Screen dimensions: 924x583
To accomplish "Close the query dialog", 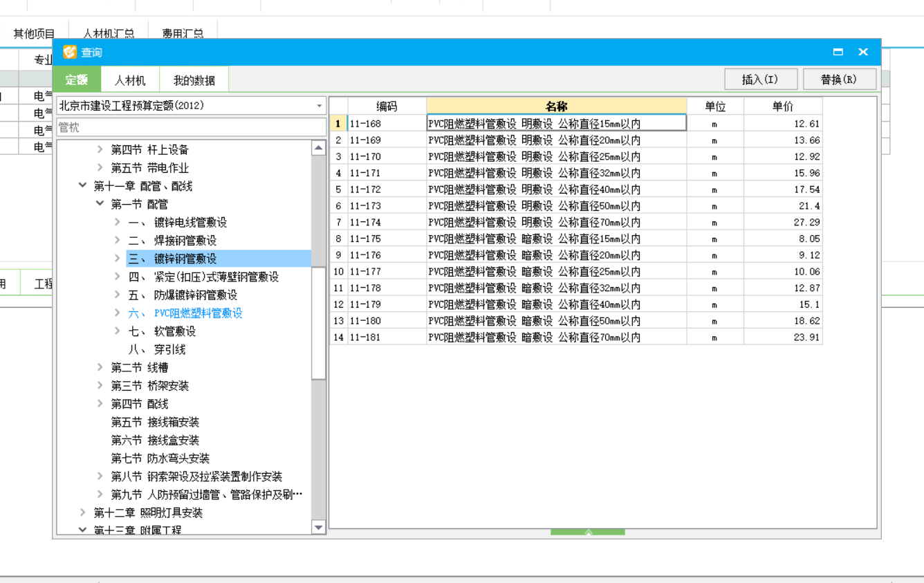I will (863, 52).
